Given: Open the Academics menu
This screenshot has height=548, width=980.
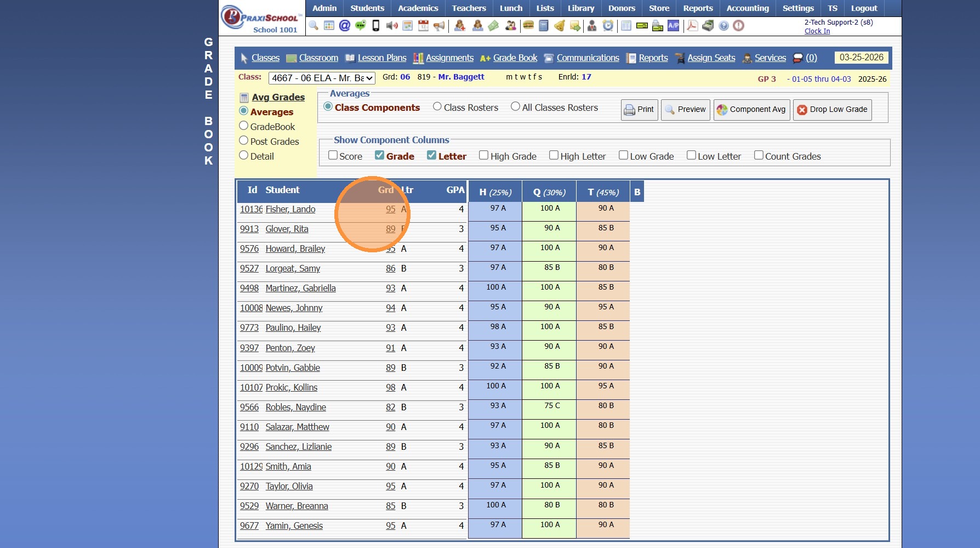Looking at the screenshot, I should (418, 8).
